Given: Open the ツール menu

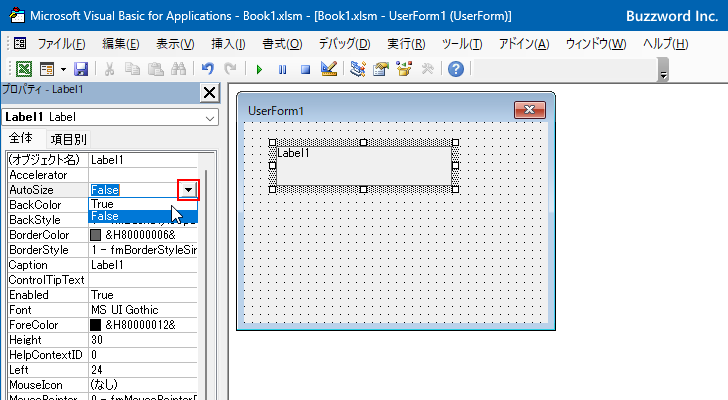Looking at the screenshot, I should pos(462,44).
